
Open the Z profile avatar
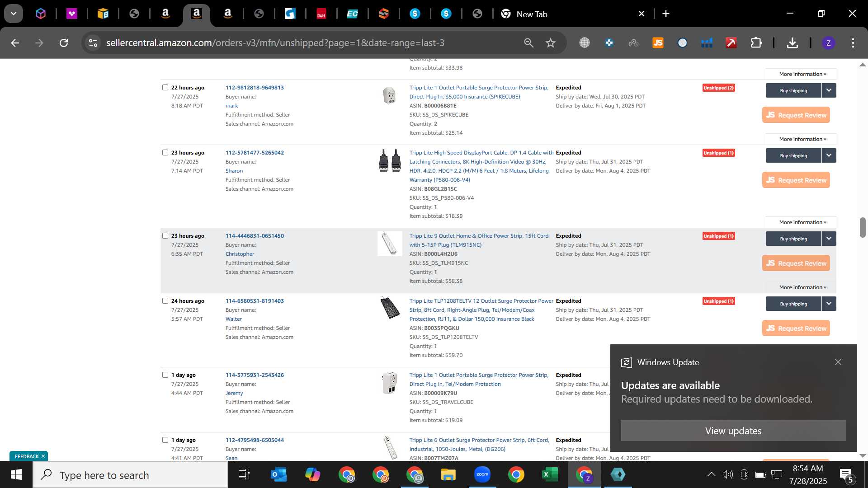click(828, 43)
